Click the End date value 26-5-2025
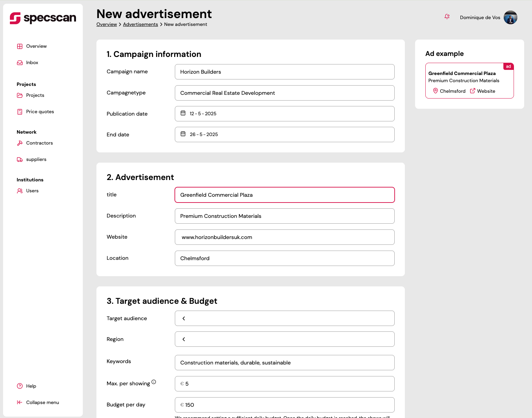Viewport: 532px width, 418px height. click(x=204, y=134)
